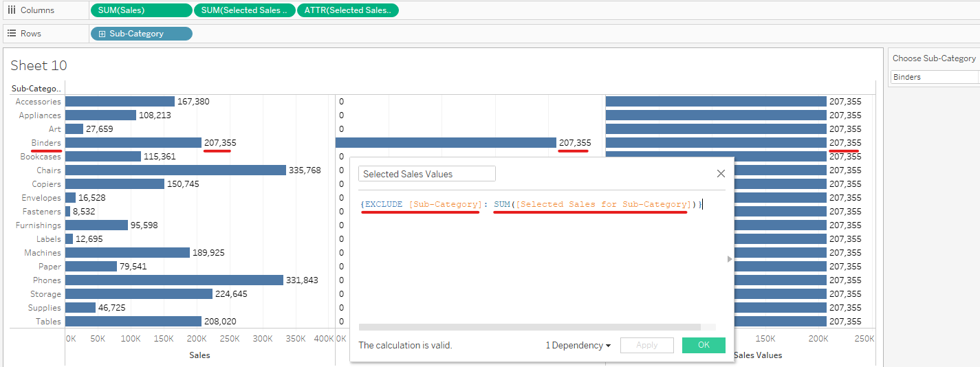
Task: Select the SUM(Selected Sales..) pill
Action: pyautogui.click(x=244, y=10)
